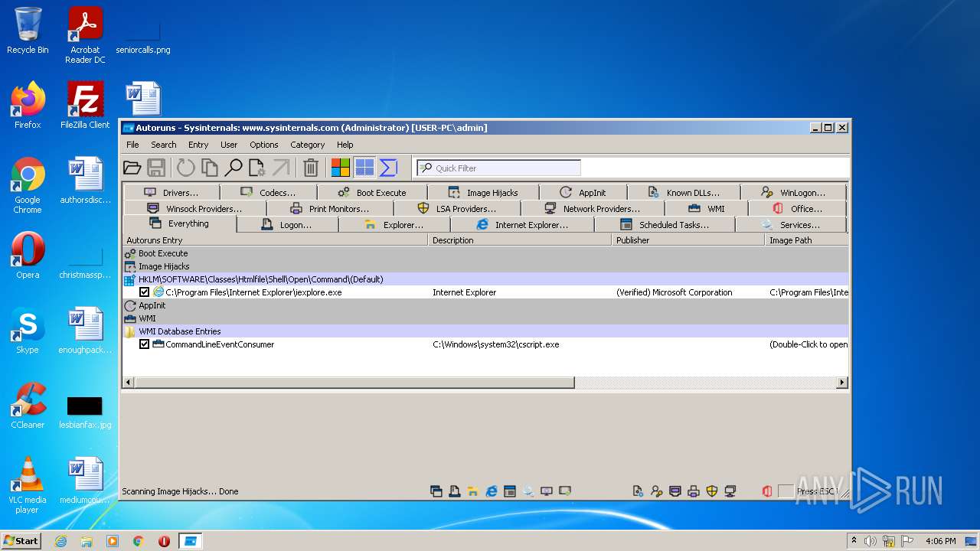The width and height of the screenshot is (980, 551).
Task: Select the cscript.exe description cell
Action: click(495, 344)
